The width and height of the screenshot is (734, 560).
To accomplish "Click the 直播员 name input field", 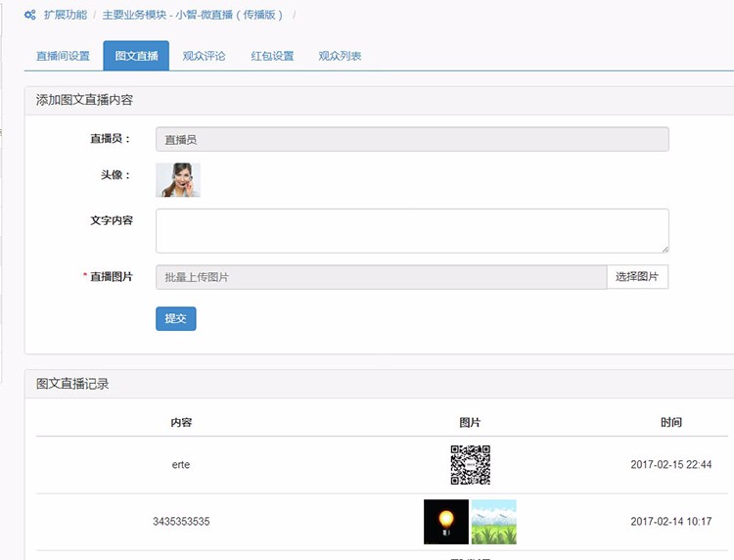I will pyautogui.click(x=412, y=139).
